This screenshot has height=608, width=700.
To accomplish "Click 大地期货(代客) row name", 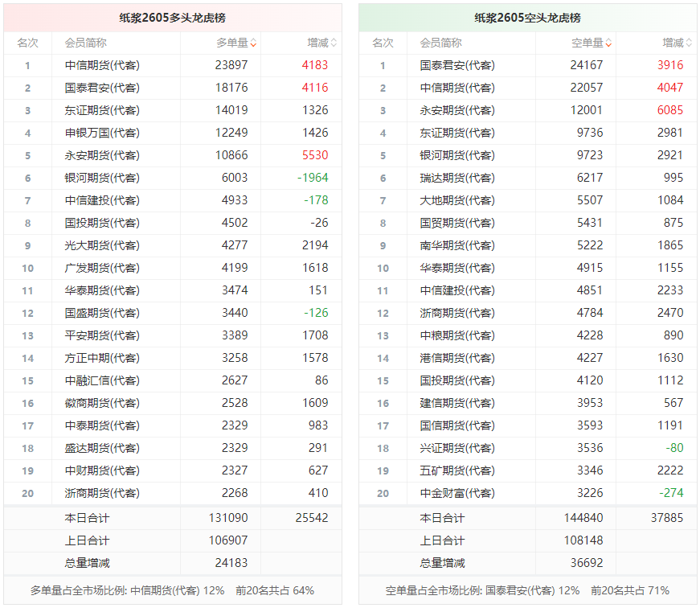I will click(457, 200).
